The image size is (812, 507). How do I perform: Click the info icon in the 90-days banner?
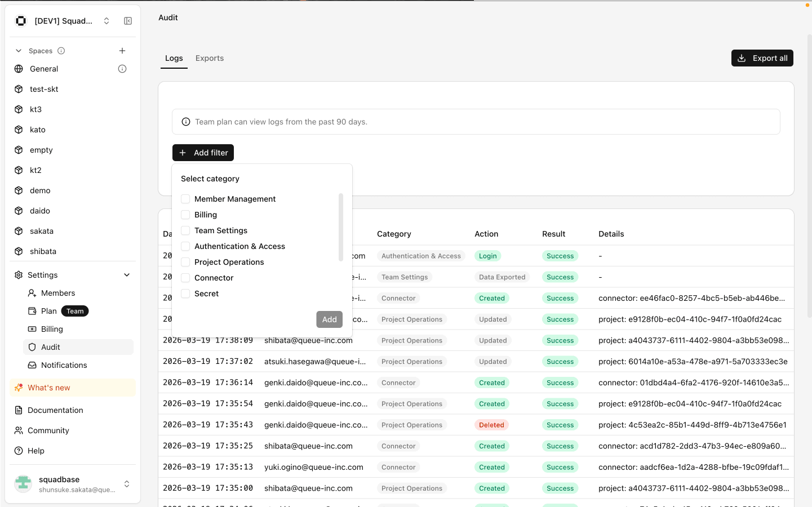pos(186,121)
